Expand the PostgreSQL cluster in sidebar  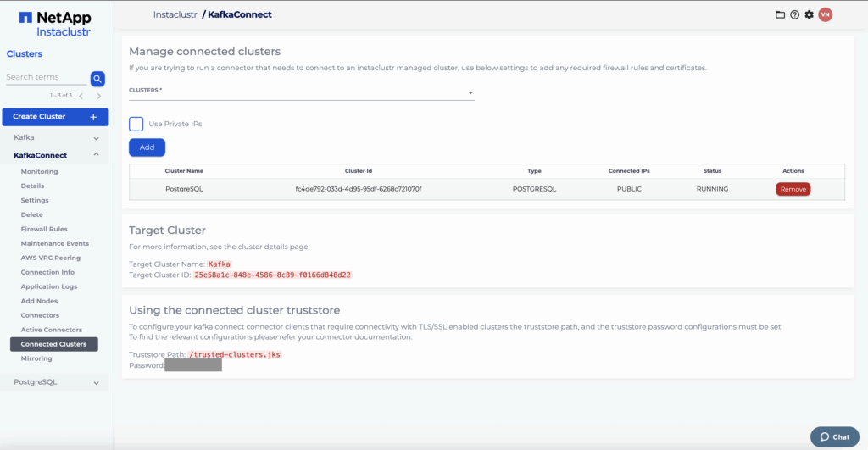click(x=96, y=383)
